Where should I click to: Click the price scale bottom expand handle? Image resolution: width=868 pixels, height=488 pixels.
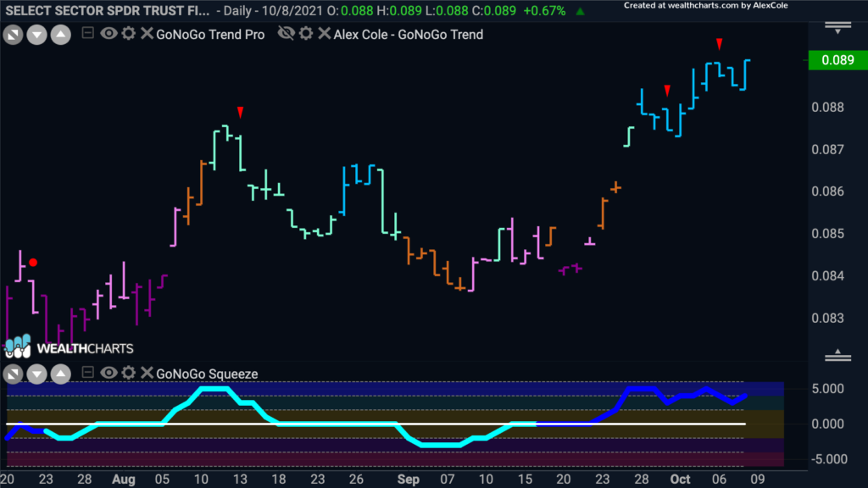[x=837, y=355]
